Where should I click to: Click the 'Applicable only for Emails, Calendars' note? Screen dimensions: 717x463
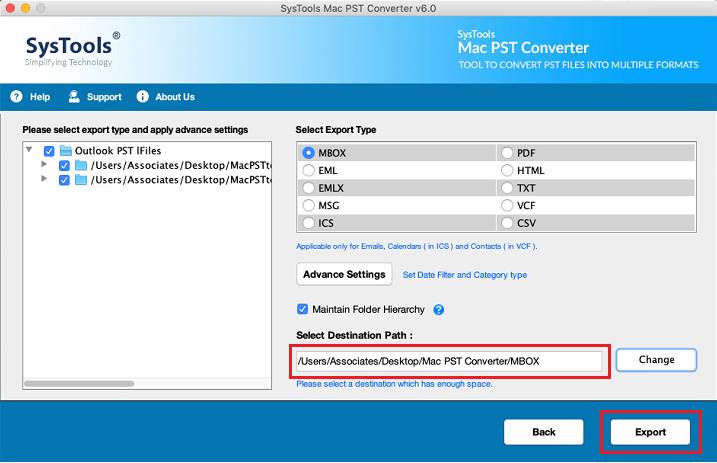(417, 246)
